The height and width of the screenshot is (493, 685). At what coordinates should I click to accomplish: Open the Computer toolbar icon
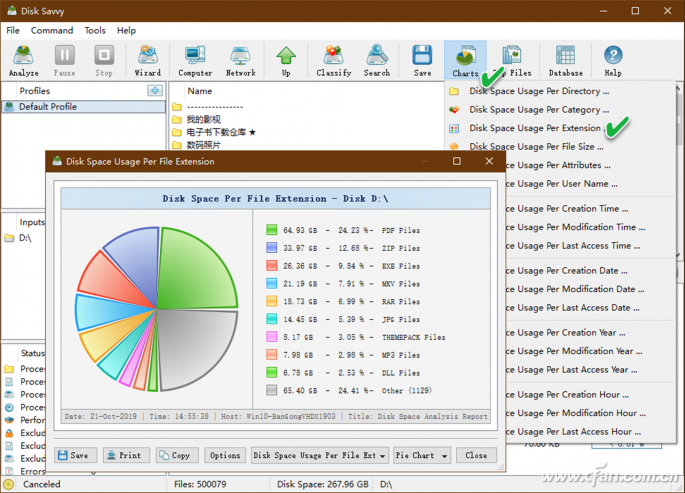(x=195, y=61)
